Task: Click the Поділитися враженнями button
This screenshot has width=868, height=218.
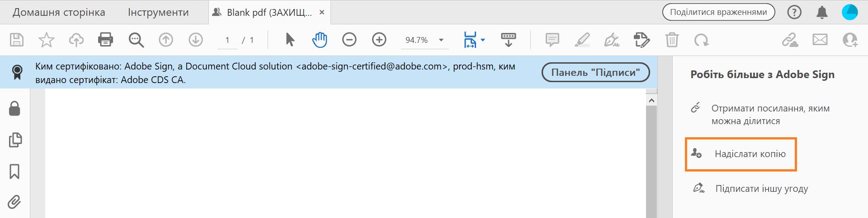Action: coord(718,12)
